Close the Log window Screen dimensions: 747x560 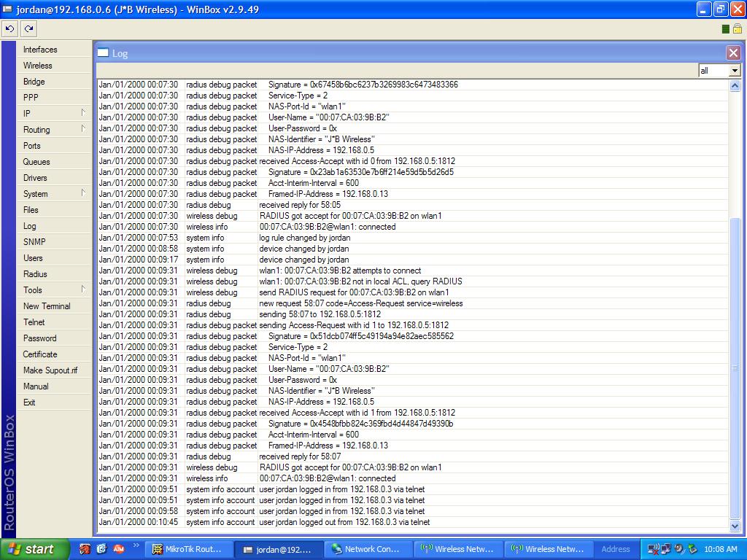[x=733, y=52]
